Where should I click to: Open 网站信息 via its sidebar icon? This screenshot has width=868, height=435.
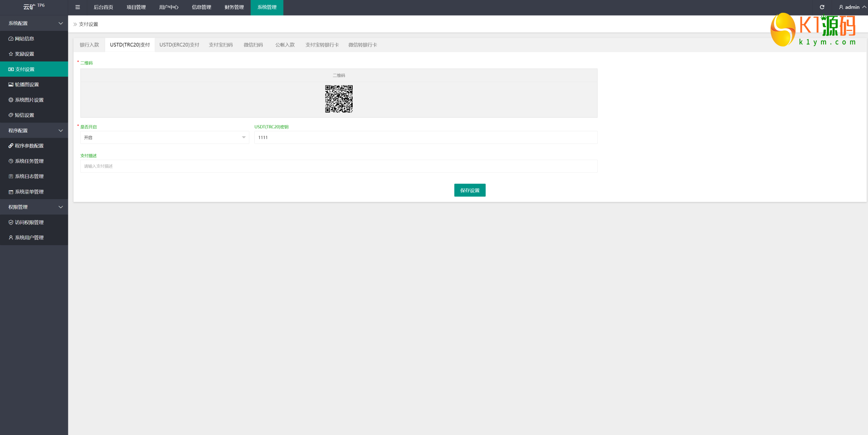point(11,39)
